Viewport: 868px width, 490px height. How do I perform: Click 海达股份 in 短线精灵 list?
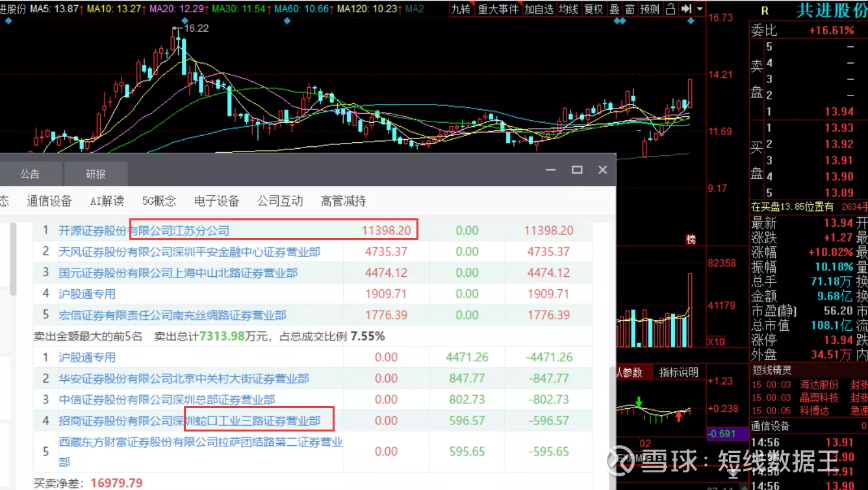[819, 385]
